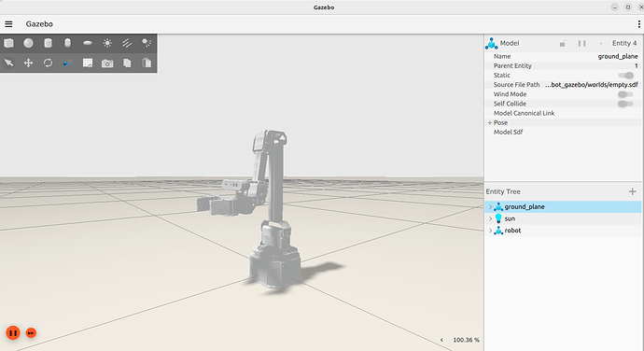Click the Entity Tree panel title
This screenshot has height=351, width=644.
[x=503, y=191]
